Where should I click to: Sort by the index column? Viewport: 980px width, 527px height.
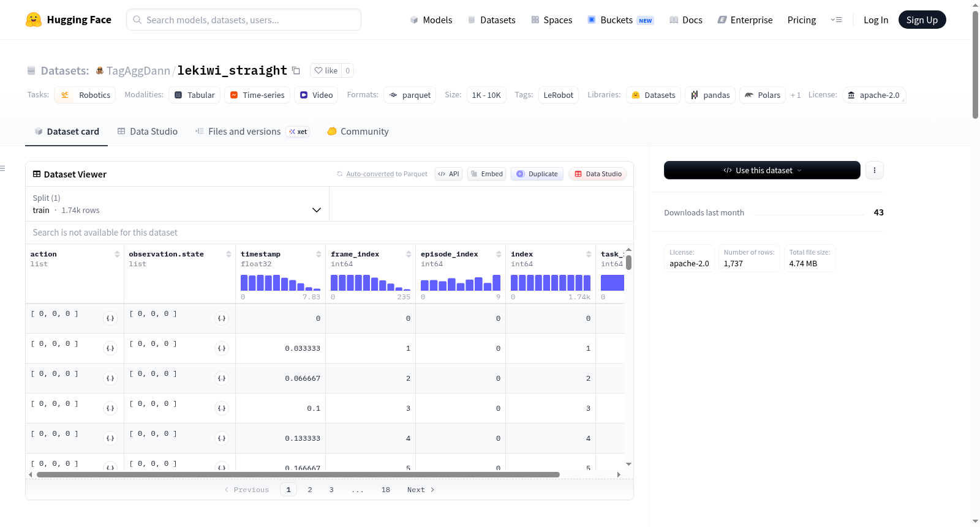click(x=589, y=254)
